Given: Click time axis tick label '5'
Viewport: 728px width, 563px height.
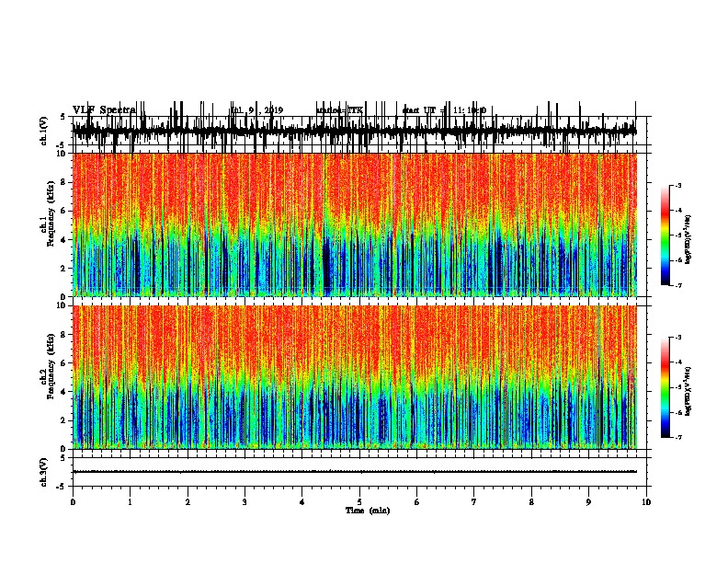Looking at the screenshot, I should click(x=359, y=502).
